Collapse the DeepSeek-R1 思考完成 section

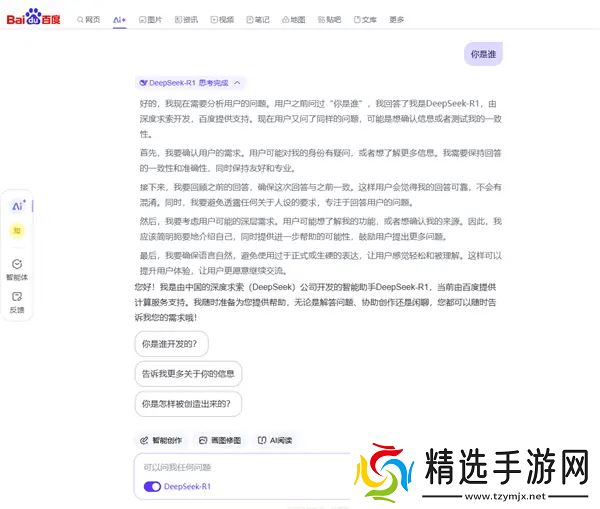[x=238, y=83]
